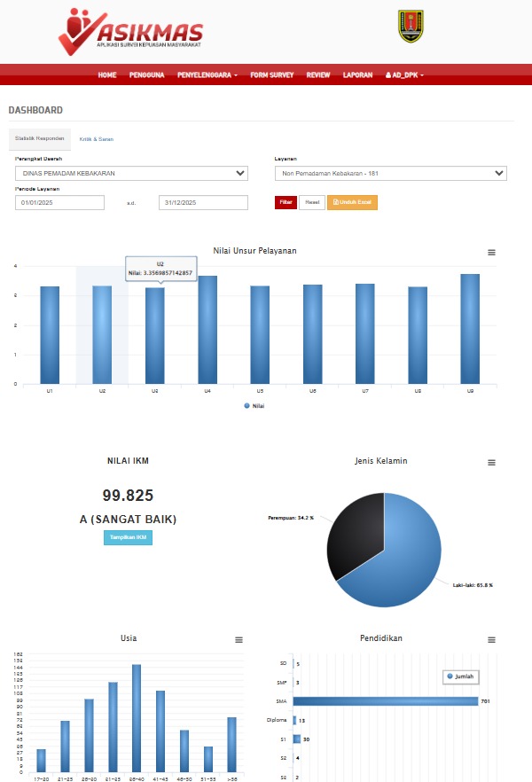Click the start date field 01/01/2025
The width and height of the screenshot is (532, 782).
point(59,202)
